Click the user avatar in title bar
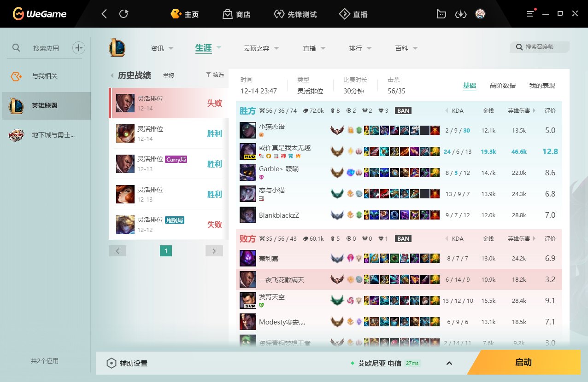This screenshot has height=382, width=588. click(x=480, y=14)
